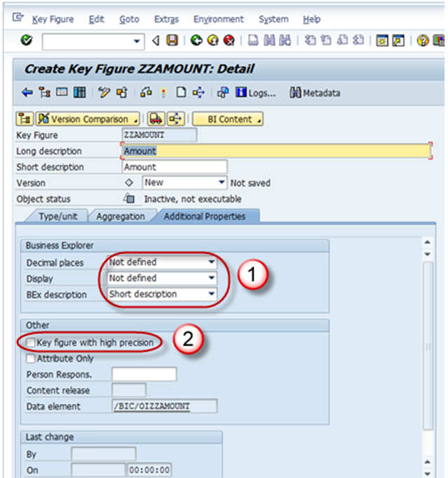Open the Aggregation tab
448x478 pixels.
click(x=121, y=217)
